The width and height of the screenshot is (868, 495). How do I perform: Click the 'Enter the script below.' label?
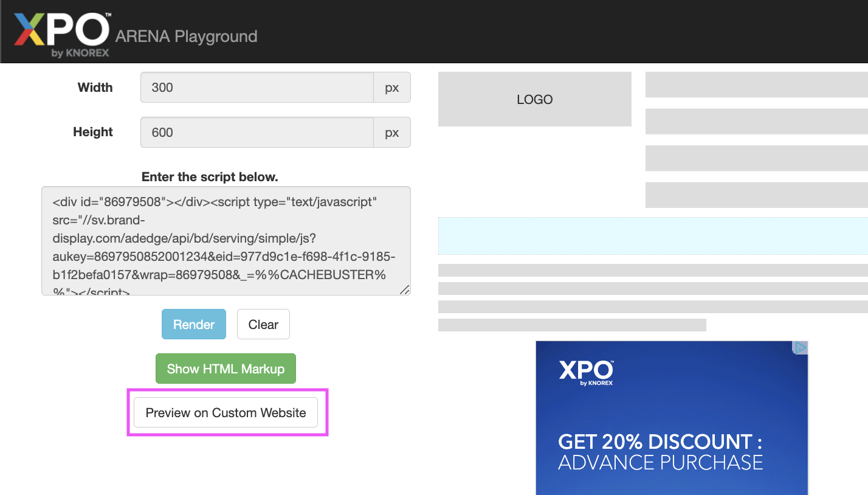(x=209, y=177)
